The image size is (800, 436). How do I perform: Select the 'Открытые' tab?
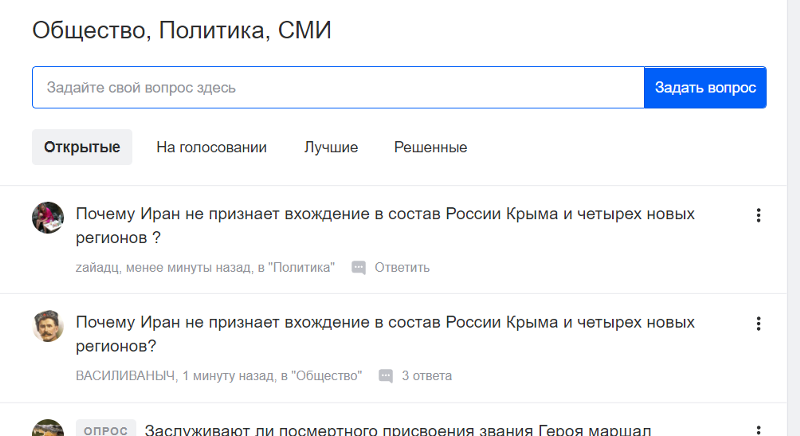click(x=82, y=147)
